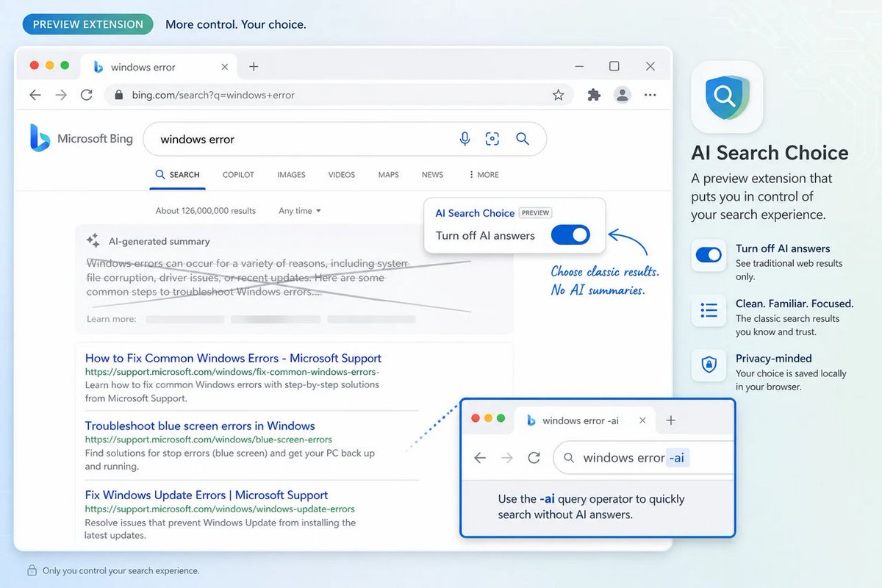Switch to the COPILOT tab
882x588 pixels.
(x=238, y=175)
